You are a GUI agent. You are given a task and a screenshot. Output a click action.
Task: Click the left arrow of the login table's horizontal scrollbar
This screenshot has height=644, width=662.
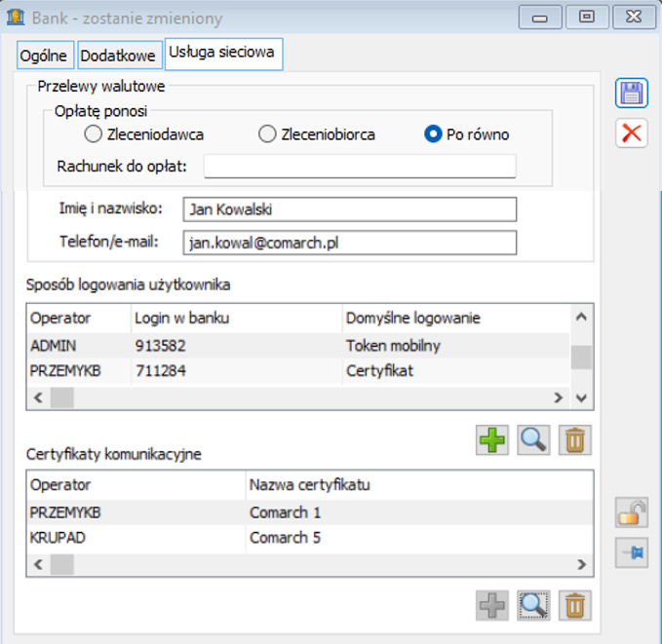click(38, 398)
